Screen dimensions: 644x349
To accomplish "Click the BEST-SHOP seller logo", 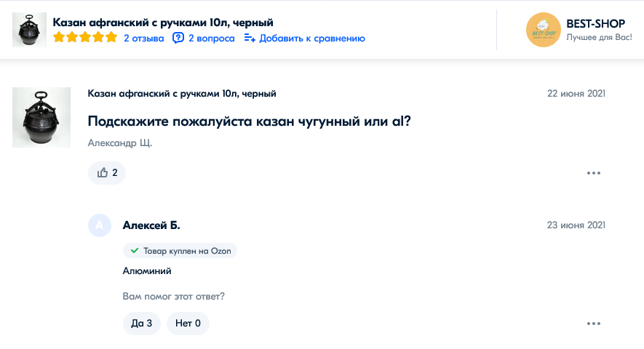I will (x=542, y=30).
